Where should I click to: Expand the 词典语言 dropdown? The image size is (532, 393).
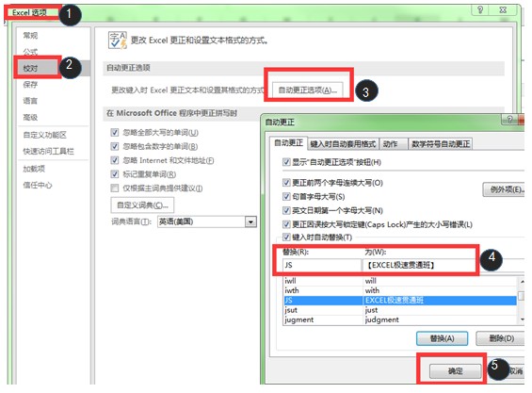250,221
